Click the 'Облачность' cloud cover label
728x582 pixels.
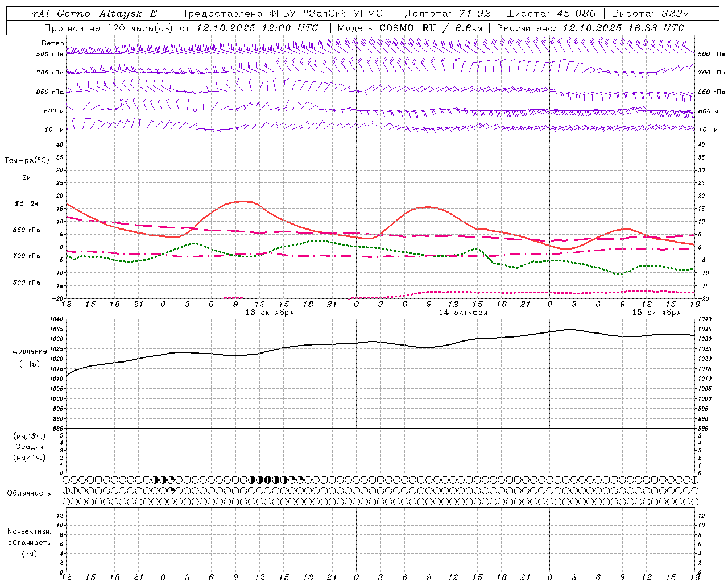pos(29,493)
